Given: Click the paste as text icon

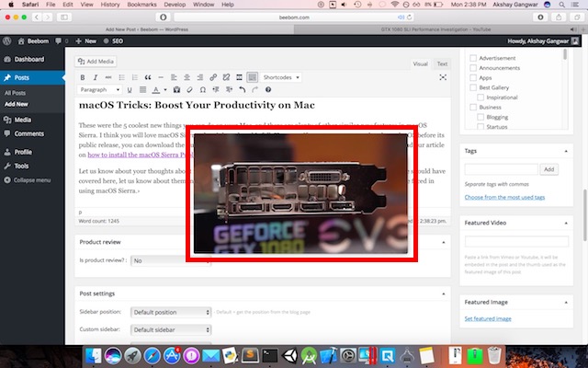Looking at the screenshot, I should click(x=176, y=90).
